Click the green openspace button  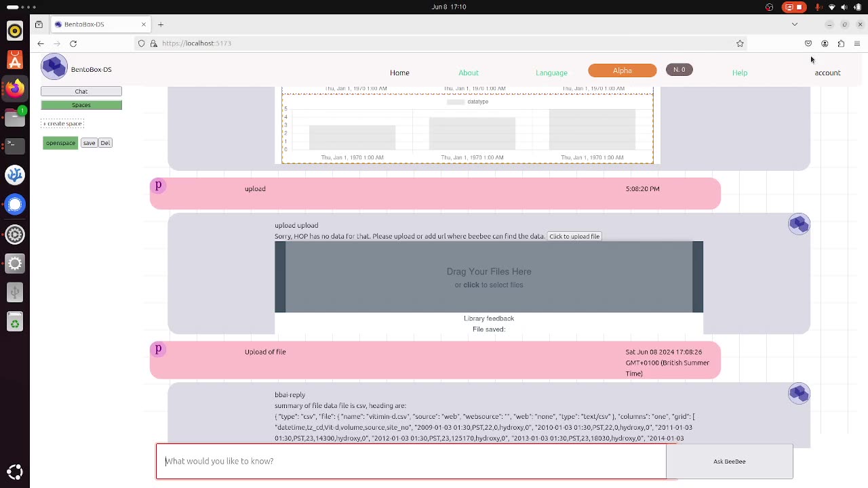pos(60,143)
